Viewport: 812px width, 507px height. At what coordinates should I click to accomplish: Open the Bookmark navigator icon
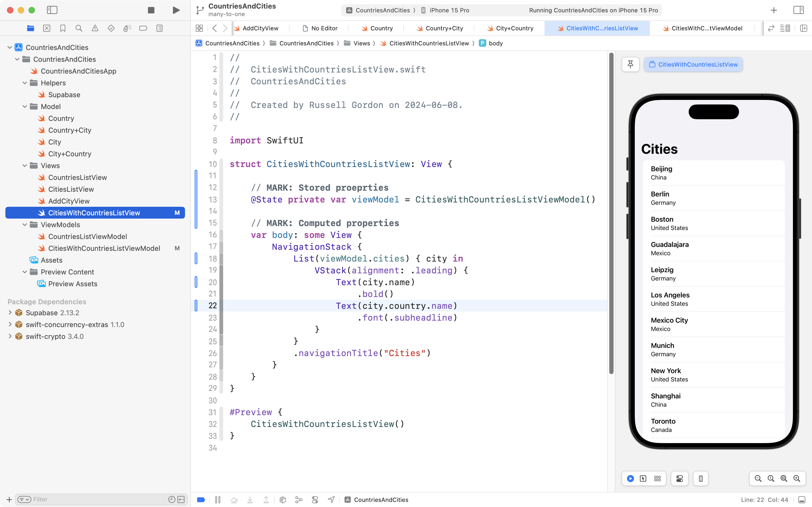[63, 28]
